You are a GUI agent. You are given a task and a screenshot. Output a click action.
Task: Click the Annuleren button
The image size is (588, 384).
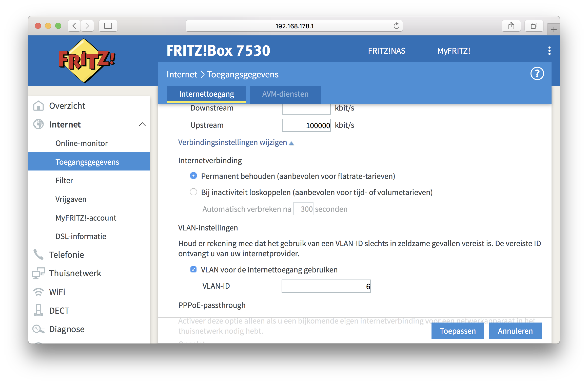515,331
